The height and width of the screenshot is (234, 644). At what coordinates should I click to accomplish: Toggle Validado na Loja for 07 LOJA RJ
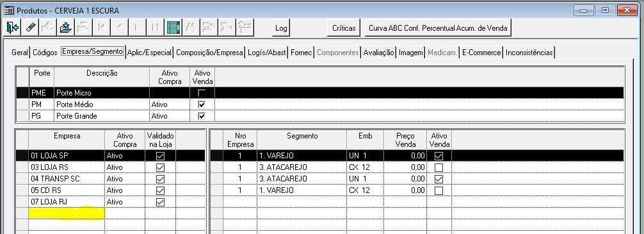160,202
